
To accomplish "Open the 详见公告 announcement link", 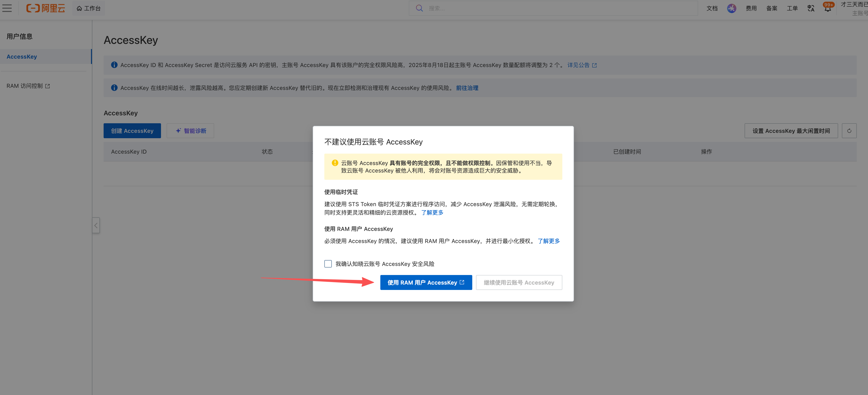I will pyautogui.click(x=582, y=65).
